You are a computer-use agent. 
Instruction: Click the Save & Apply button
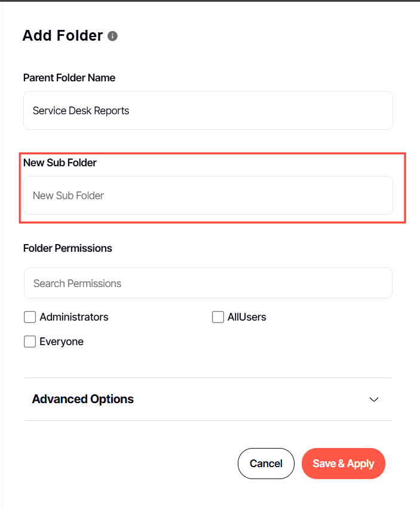click(x=344, y=464)
